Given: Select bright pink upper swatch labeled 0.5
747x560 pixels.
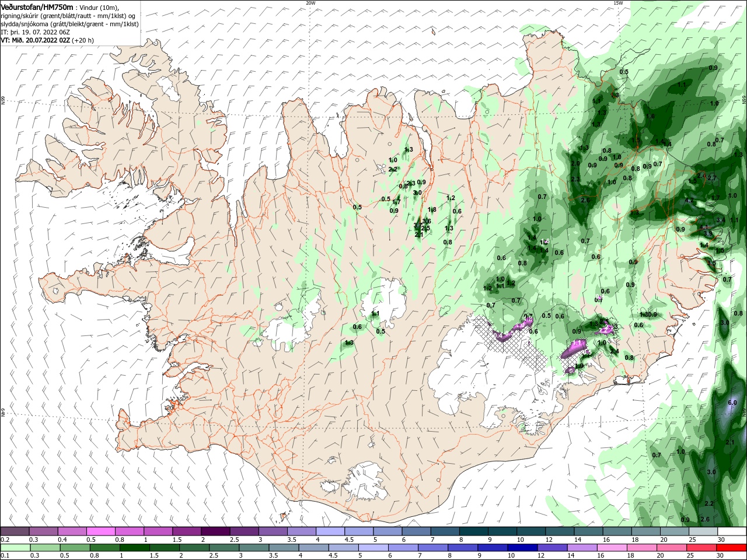Looking at the screenshot, I should (x=100, y=531).
